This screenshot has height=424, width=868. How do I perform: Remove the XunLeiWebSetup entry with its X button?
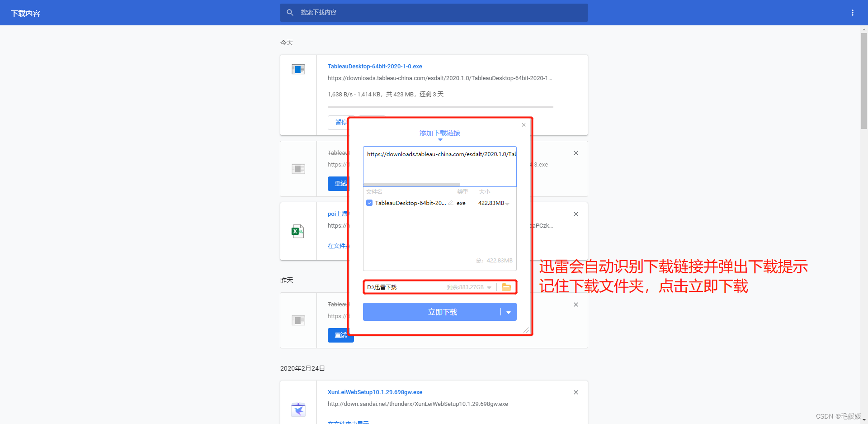pos(576,392)
